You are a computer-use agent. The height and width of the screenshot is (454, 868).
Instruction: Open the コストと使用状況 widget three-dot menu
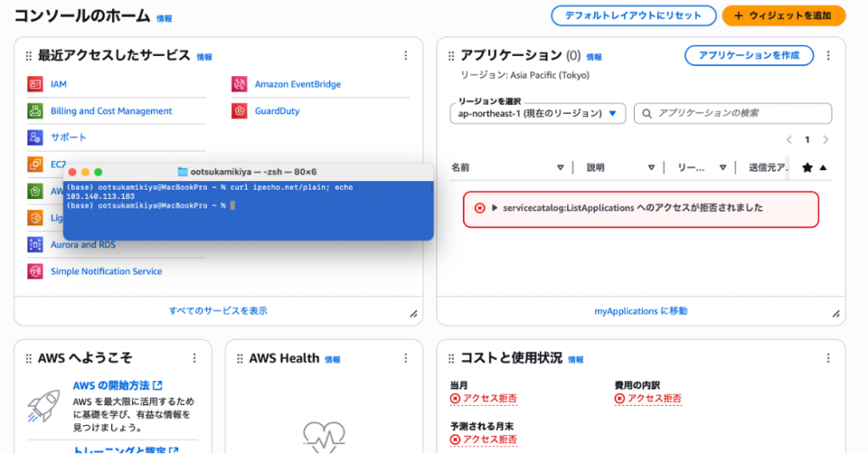pos(828,358)
